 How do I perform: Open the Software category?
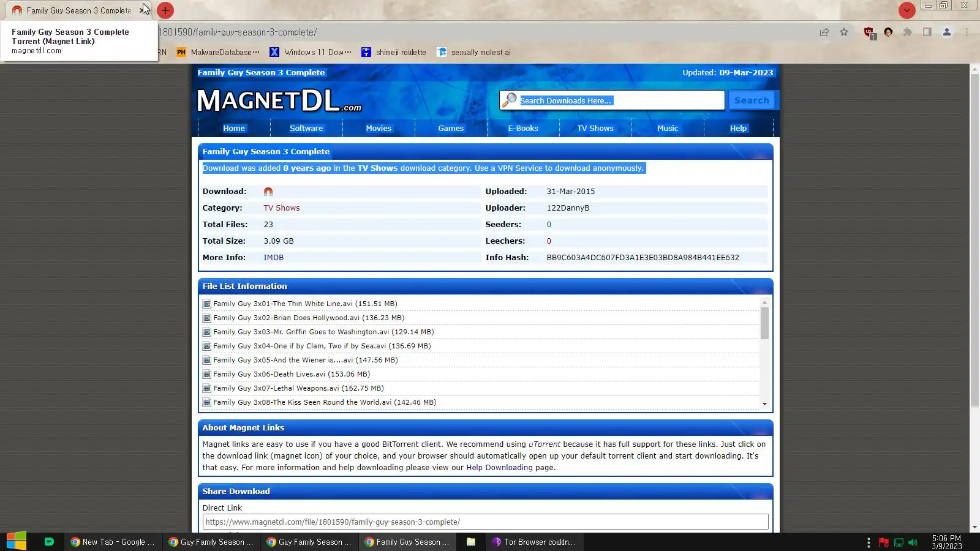point(306,129)
